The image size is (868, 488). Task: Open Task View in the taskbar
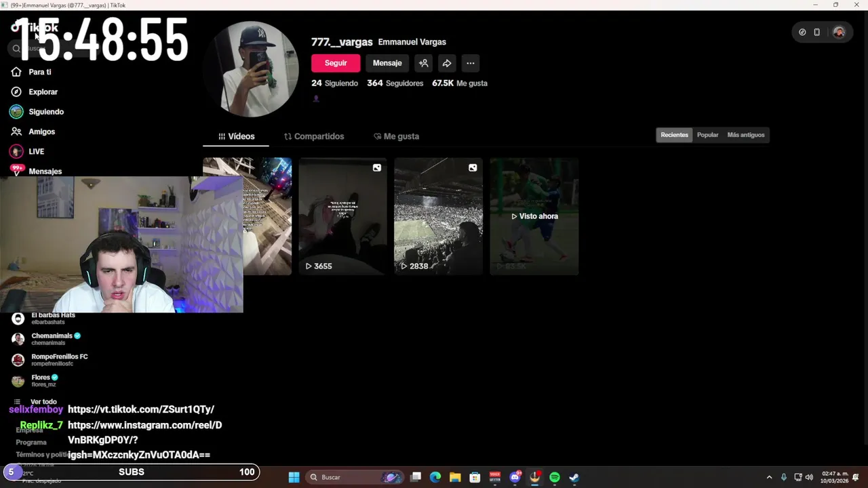[x=416, y=477]
